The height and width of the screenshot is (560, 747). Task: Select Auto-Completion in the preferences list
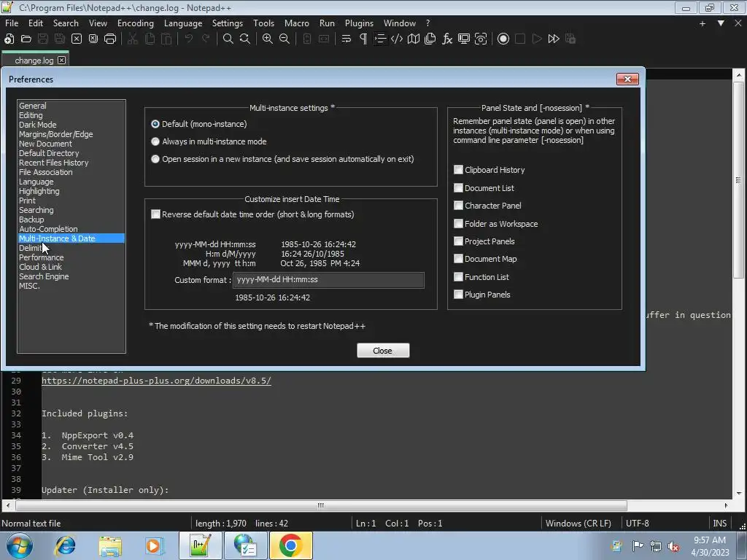(x=48, y=229)
